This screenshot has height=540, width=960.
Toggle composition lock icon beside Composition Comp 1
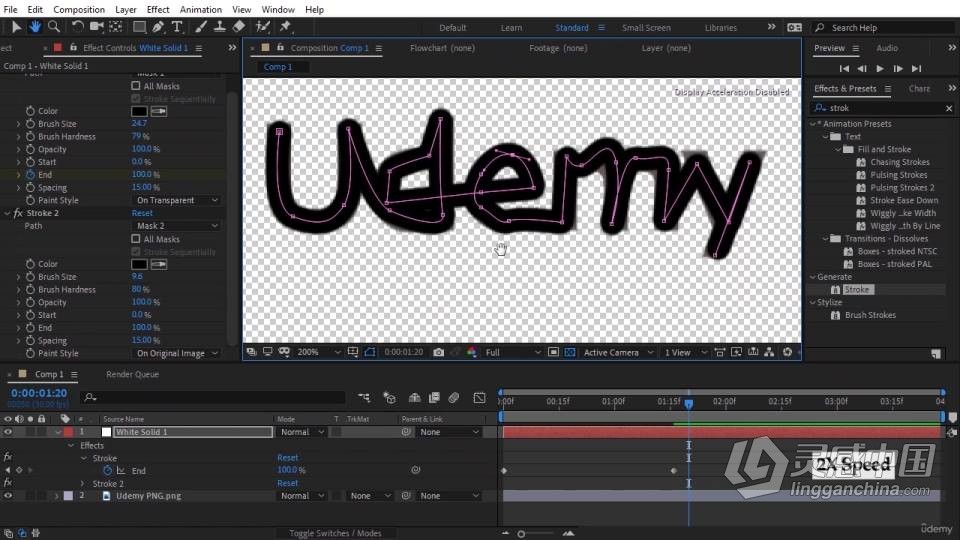pyautogui.click(x=280, y=48)
